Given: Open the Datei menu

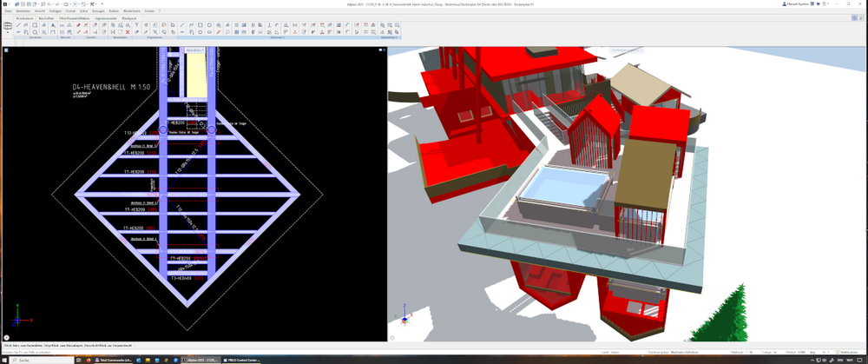Looking at the screenshot, I should pos(8,11).
